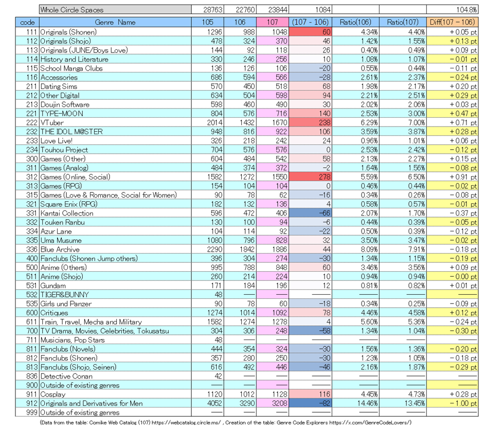
Task: Click the 'Azur Lane' cell
Action: 115,231
